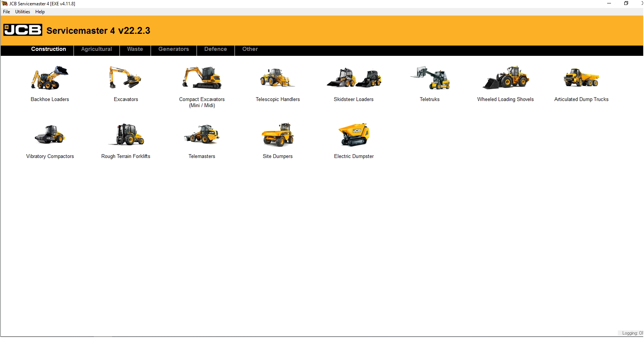Click the Excavators text label
This screenshot has width=644, height=338.
pos(126,100)
